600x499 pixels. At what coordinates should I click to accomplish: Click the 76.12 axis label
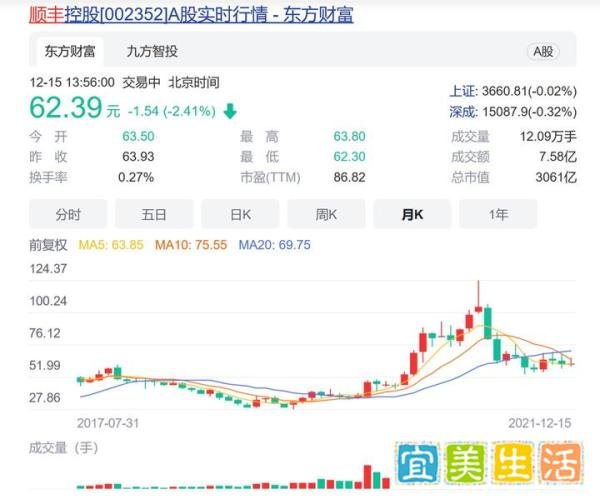pyautogui.click(x=45, y=333)
